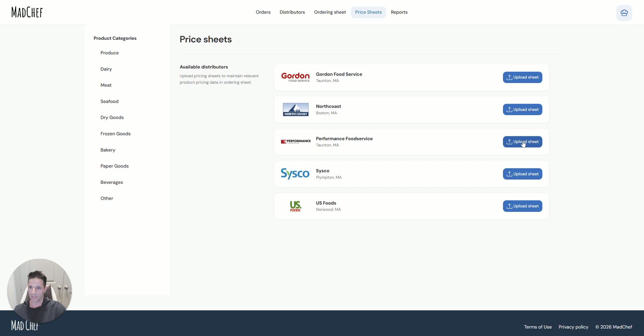
Task: Open the Bakery category
Action: 108,150
